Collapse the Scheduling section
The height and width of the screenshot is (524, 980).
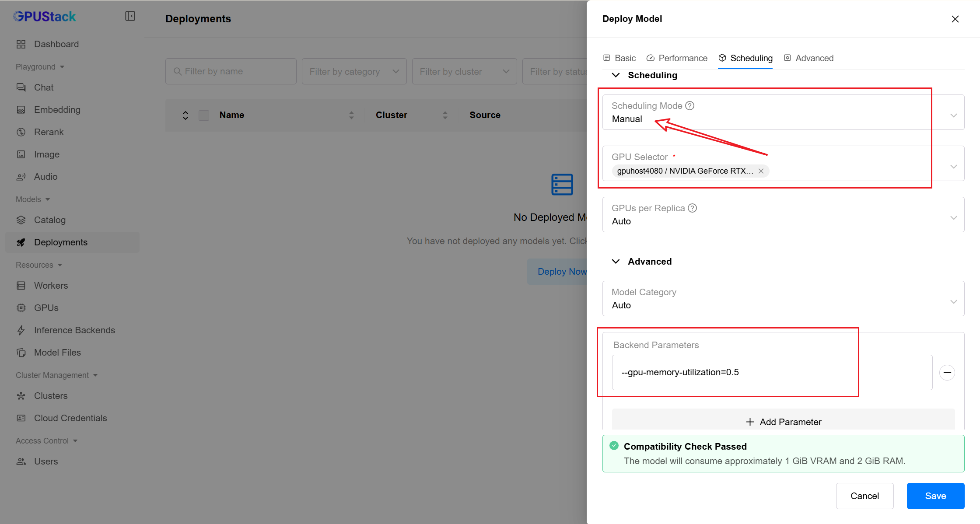(616, 75)
